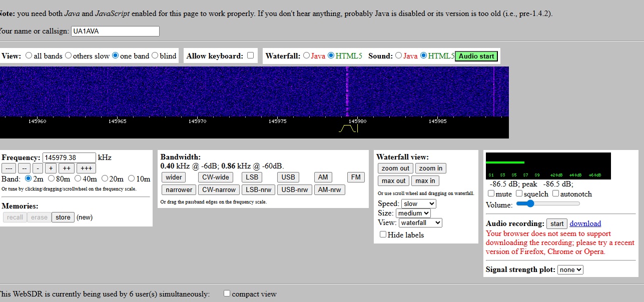Open the waterfall Speed dropdown
Image resolution: width=644 pixels, height=302 pixels.
(419, 203)
